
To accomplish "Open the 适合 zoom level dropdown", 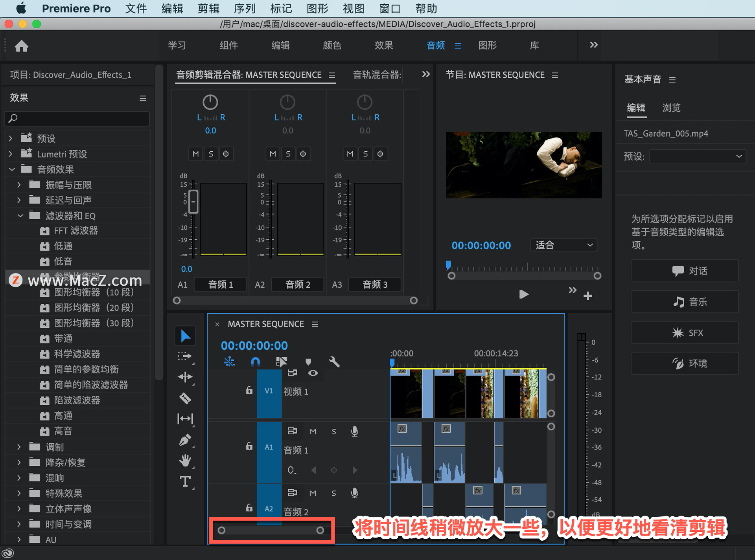I will (x=563, y=245).
